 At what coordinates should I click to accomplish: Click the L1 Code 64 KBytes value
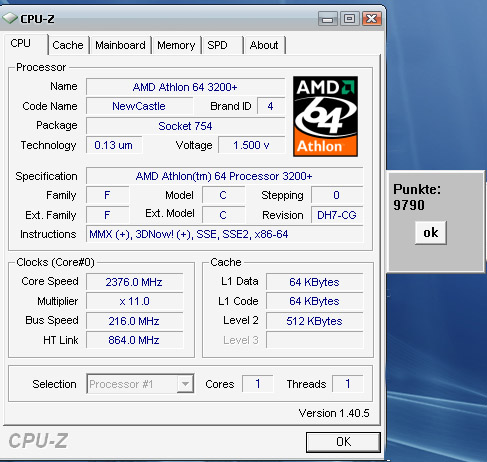[x=314, y=301]
